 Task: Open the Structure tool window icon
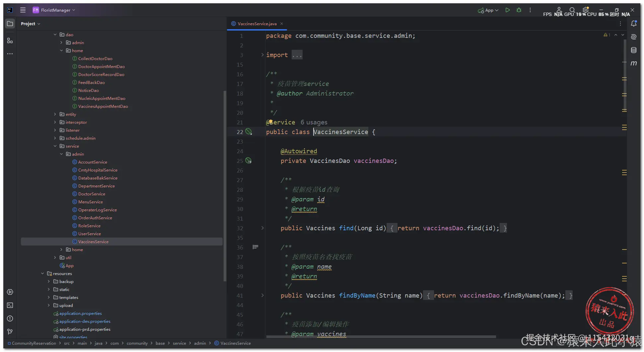(x=10, y=40)
